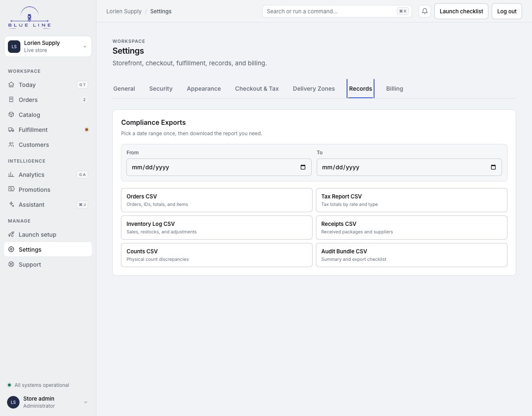Go to Customers in the sidebar

tap(48, 144)
